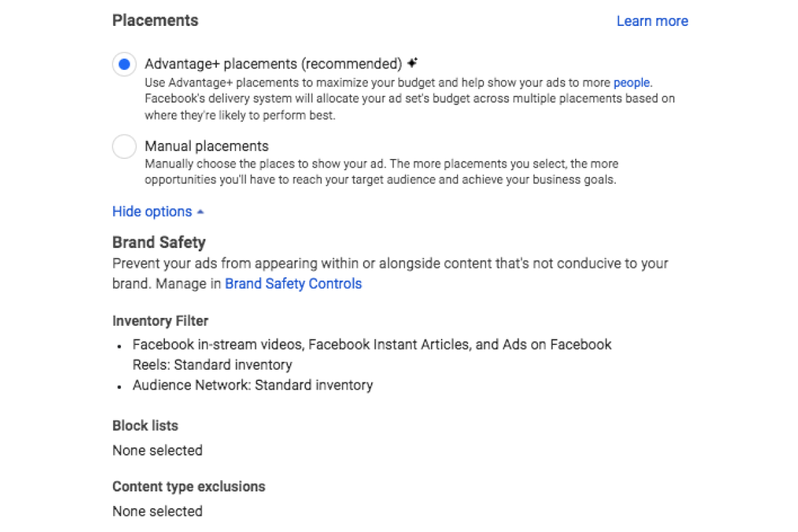Viewport: 798px width, 532px height.
Task: Click the Audience Network: Standard inventory bullet
Action: 253,385
